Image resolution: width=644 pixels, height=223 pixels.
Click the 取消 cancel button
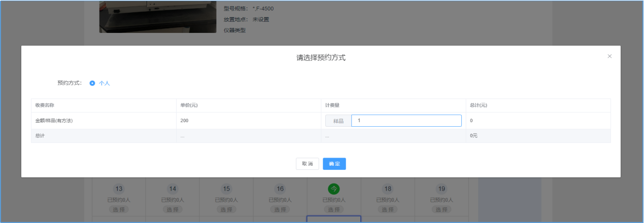tap(308, 164)
